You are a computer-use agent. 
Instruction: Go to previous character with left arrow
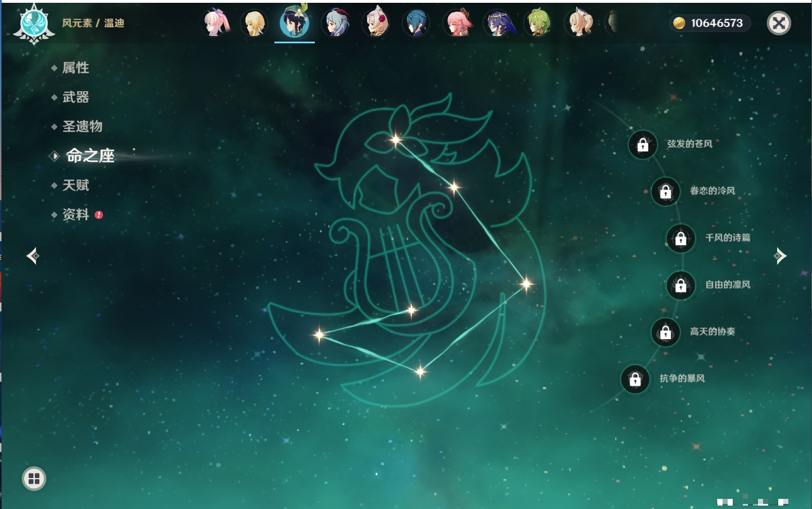point(33,256)
